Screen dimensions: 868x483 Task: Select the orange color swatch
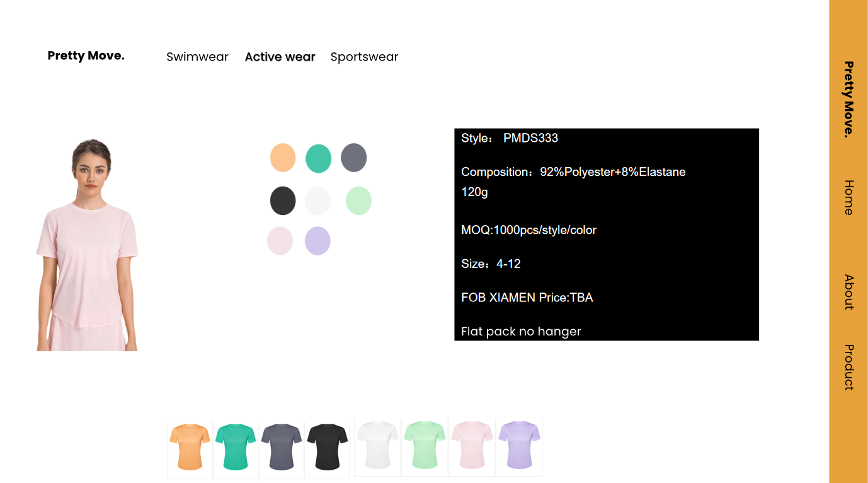pyautogui.click(x=283, y=158)
